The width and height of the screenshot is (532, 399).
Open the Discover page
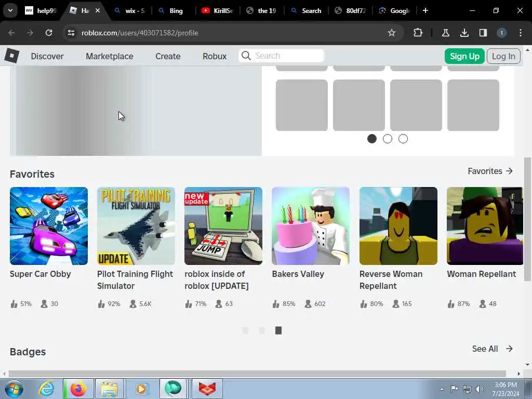click(47, 56)
